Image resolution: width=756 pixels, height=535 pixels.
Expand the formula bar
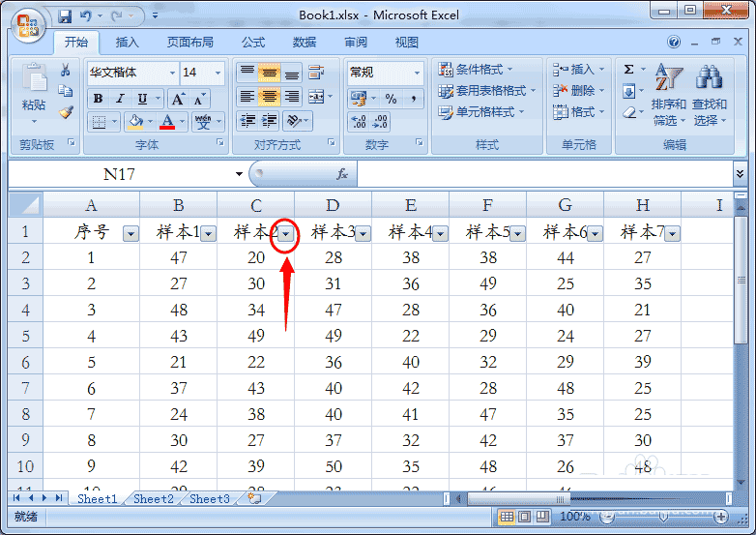[740, 174]
